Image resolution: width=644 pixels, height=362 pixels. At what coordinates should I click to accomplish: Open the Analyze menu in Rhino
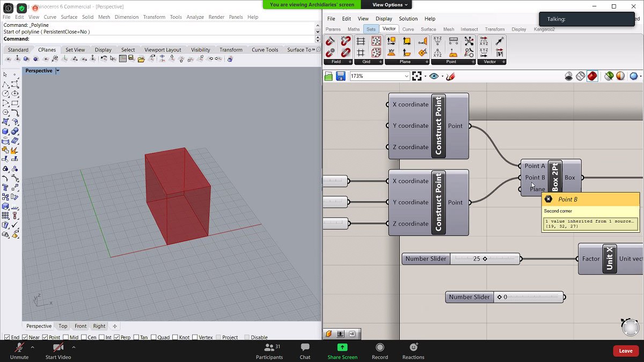coord(195,17)
